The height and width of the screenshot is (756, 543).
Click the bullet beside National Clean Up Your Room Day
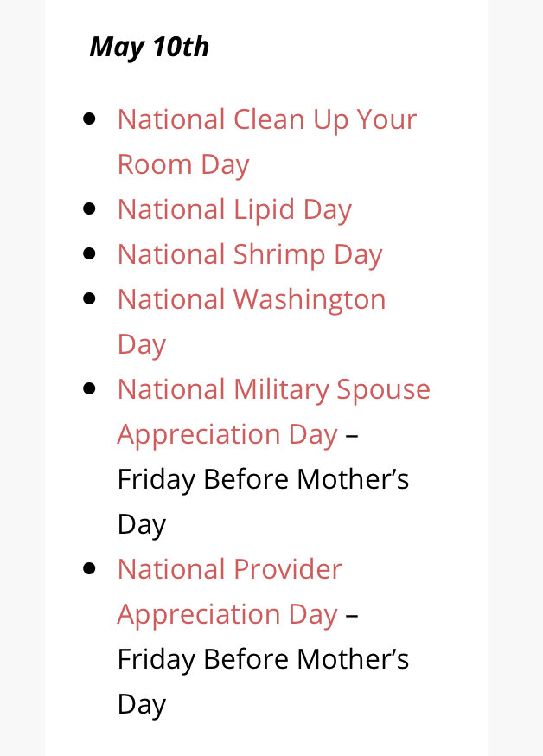pyautogui.click(x=89, y=119)
